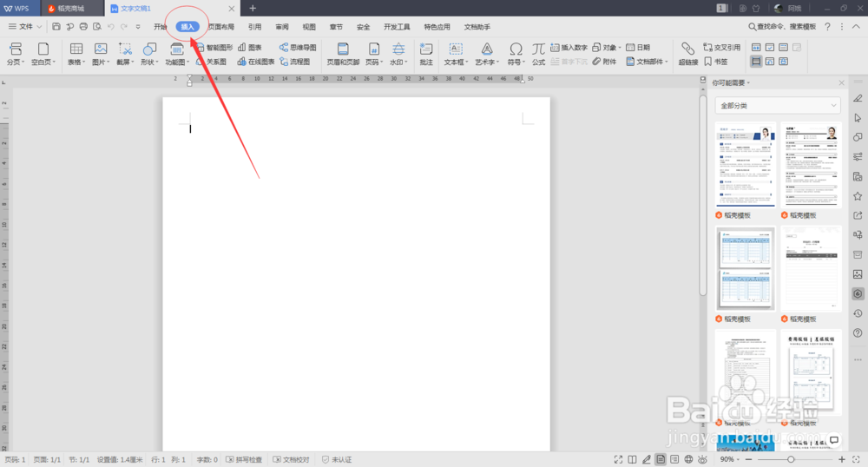Switch to the 视图 tab
Image resolution: width=868 pixels, height=467 pixels.
point(309,27)
